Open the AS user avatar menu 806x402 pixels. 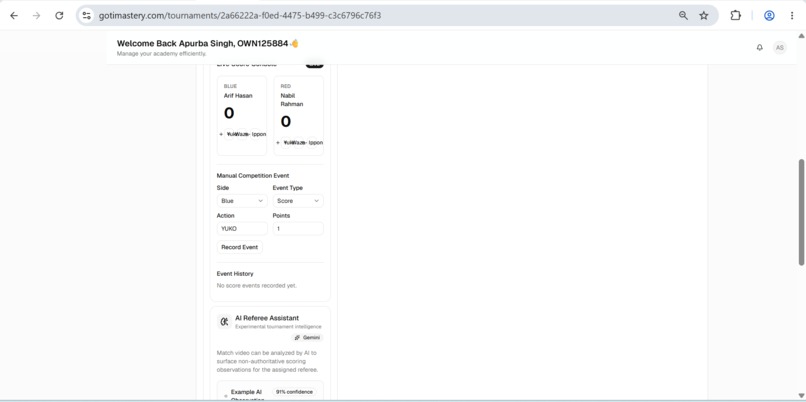click(x=780, y=47)
